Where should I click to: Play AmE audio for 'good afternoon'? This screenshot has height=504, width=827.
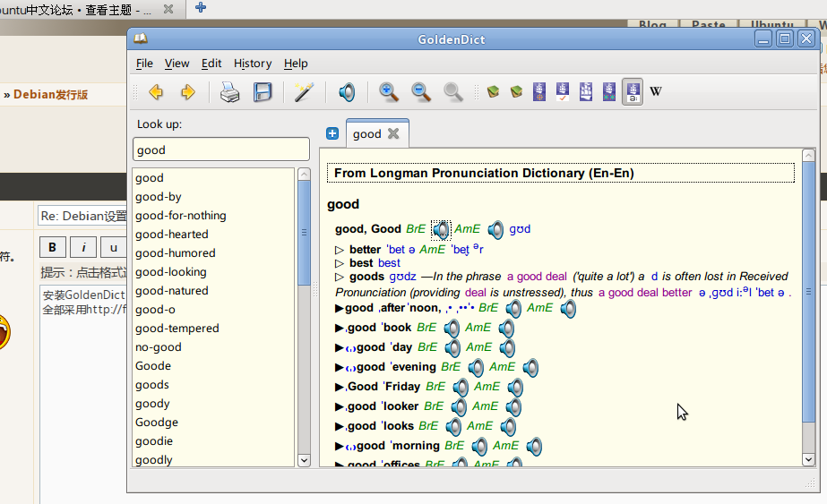(568, 309)
